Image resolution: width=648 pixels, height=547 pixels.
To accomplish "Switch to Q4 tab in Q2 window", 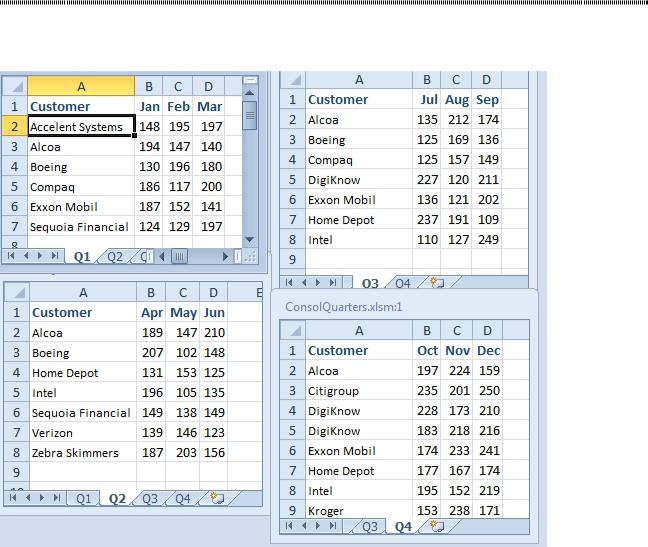I will coord(183,499).
